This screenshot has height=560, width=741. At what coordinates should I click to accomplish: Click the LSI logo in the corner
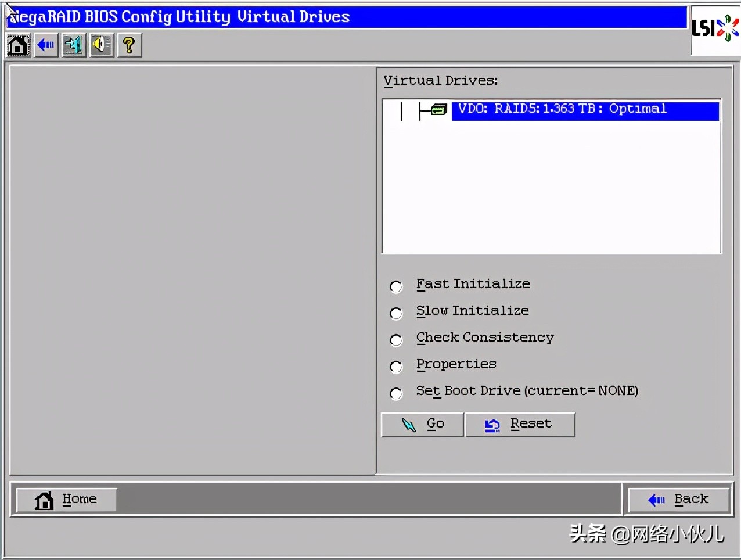(x=715, y=27)
